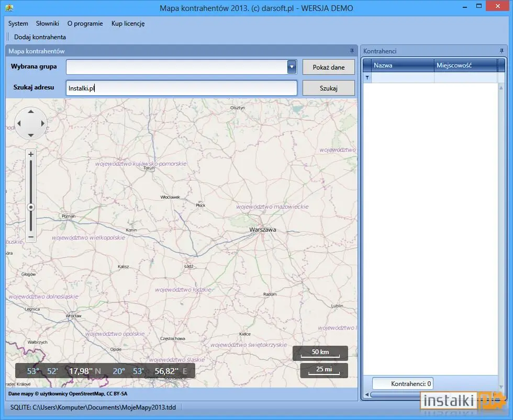513x420 pixels.
Task: Pin the Mapa kontrahentów panel
Action: click(352, 51)
